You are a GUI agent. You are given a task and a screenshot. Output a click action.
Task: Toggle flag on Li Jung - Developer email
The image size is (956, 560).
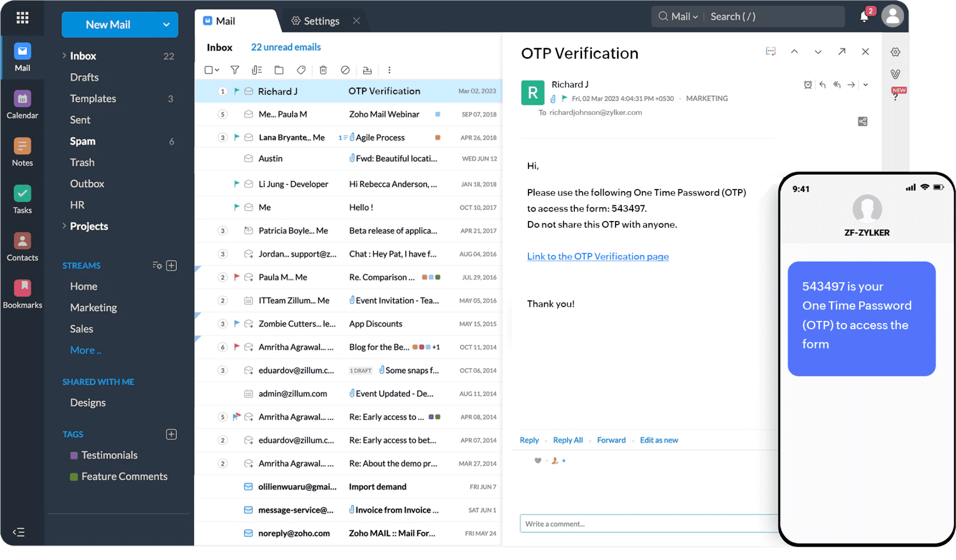(x=237, y=184)
